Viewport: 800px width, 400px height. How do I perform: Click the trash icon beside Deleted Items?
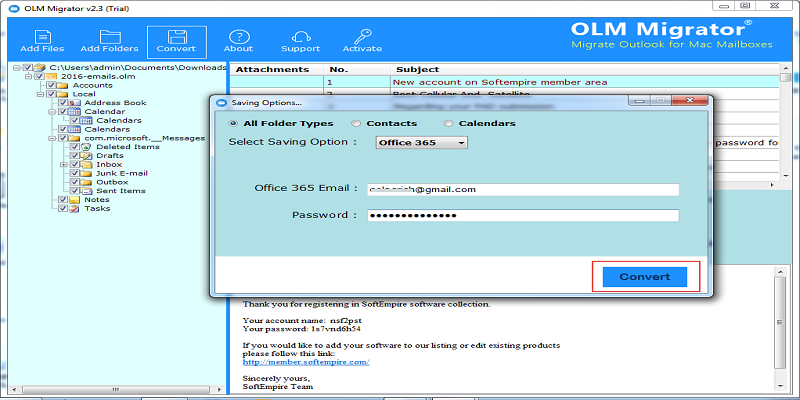point(87,147)
